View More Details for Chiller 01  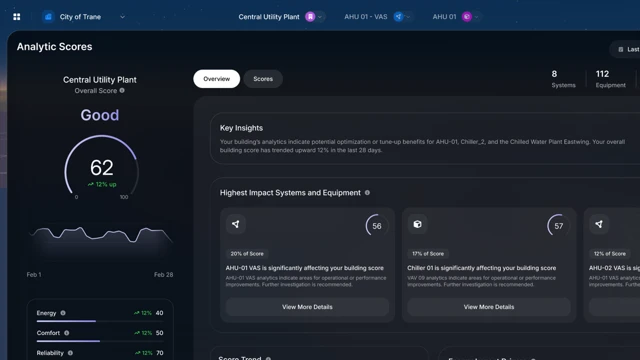489,307
